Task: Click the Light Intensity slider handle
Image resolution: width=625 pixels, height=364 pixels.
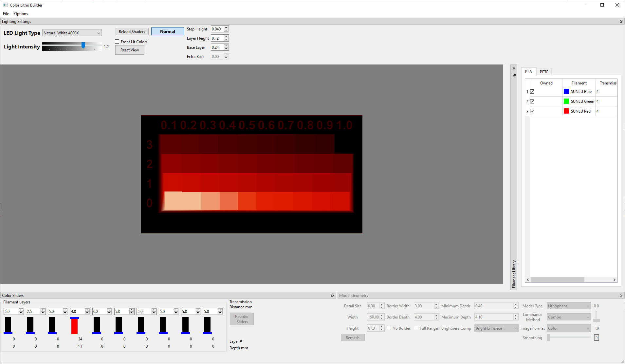Action: 83,45
